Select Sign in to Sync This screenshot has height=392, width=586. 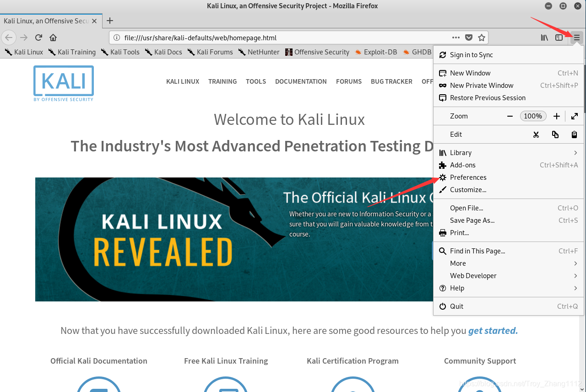[x=509, y=55]
